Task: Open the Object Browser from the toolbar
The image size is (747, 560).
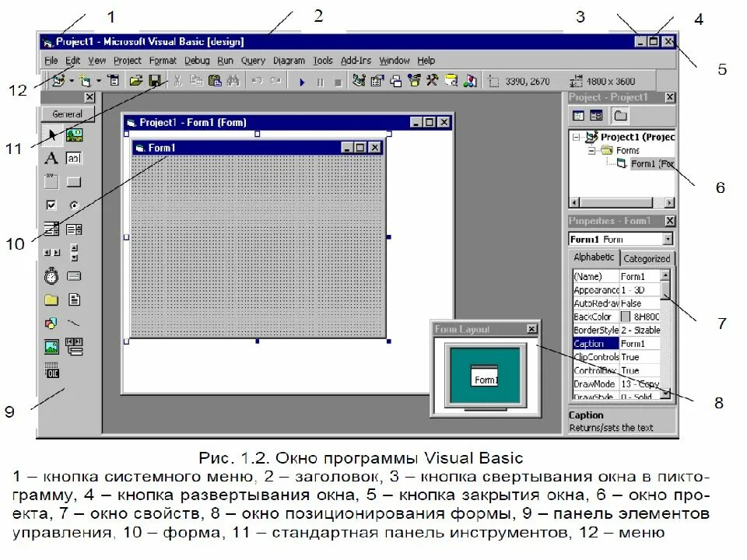Action: (415, 81)
